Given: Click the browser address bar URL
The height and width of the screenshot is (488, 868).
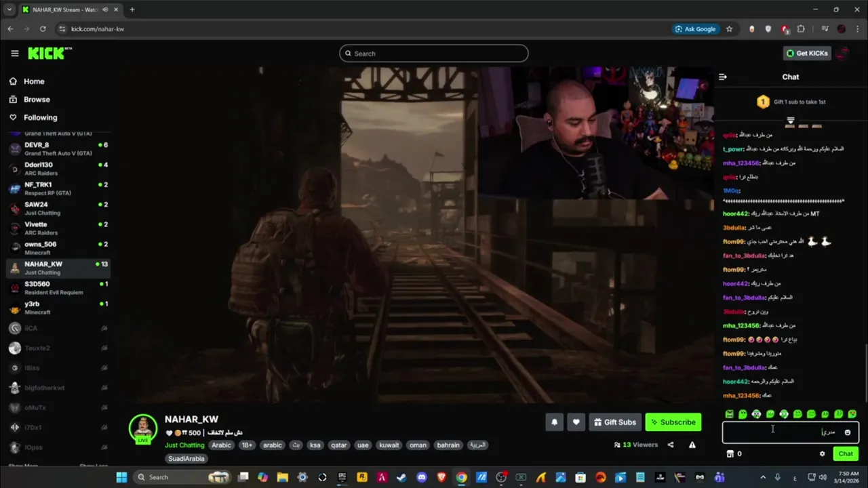Looking at the screenshot, I should point(98,29).
